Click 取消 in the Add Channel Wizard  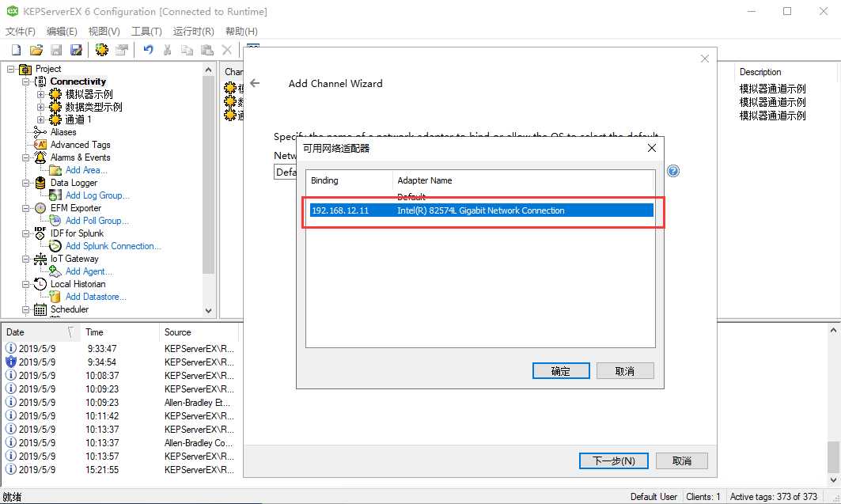pyautogui.click(x=682, y=461)
